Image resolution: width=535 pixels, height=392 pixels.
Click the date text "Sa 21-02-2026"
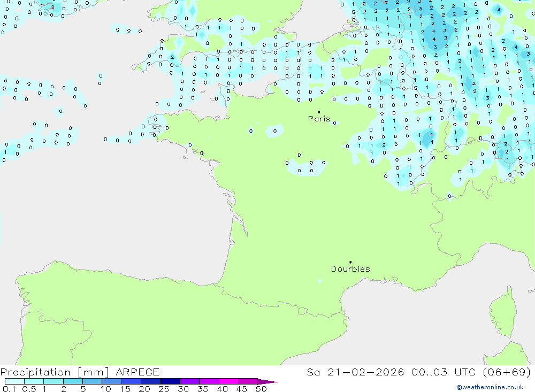(x=356, y=372)
